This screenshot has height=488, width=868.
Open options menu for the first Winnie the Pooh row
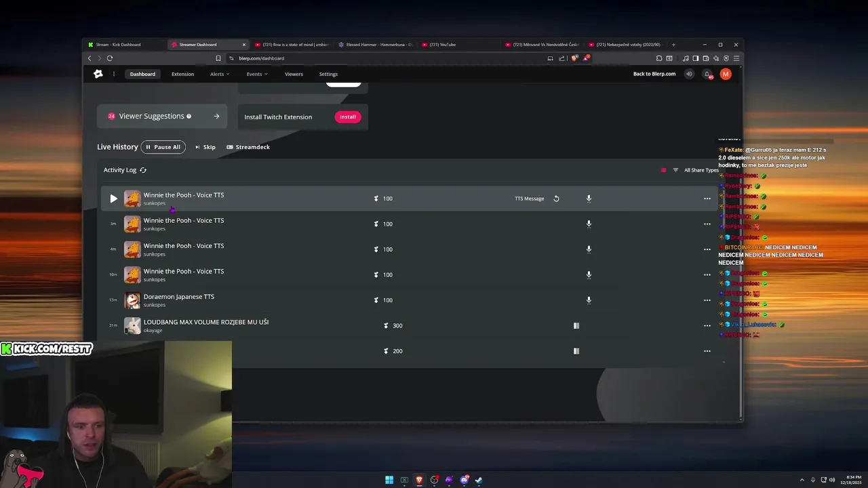tap(707, 199)
